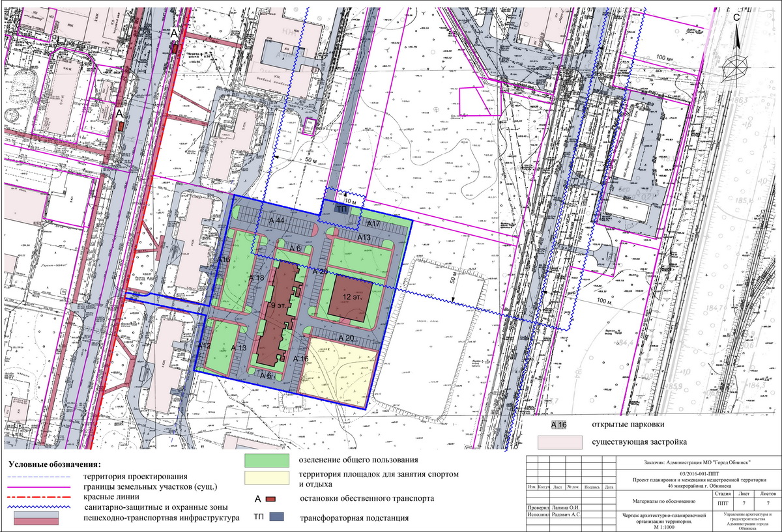Select the 12 эт. building on the plan

coord(351,296)
